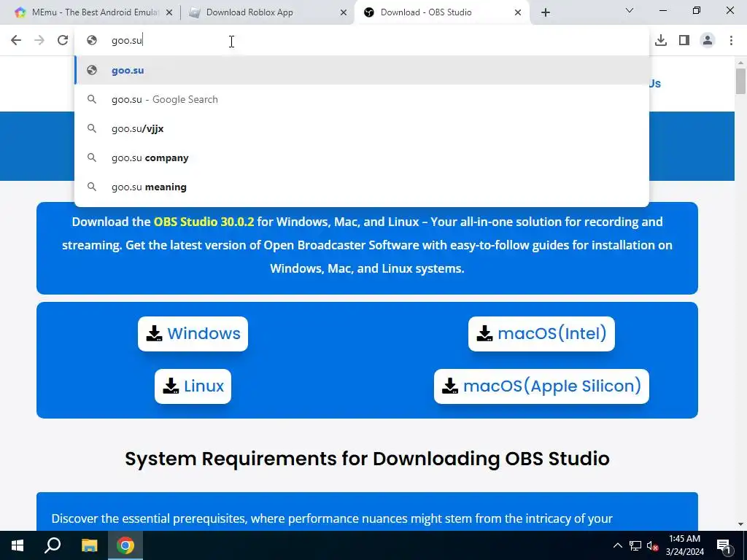
Task: Open the network tray icon
Action: [x=635, y=545]
